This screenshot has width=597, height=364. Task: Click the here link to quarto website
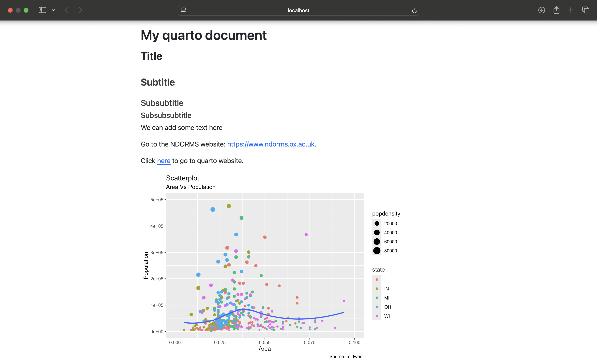tap(164, 161)
